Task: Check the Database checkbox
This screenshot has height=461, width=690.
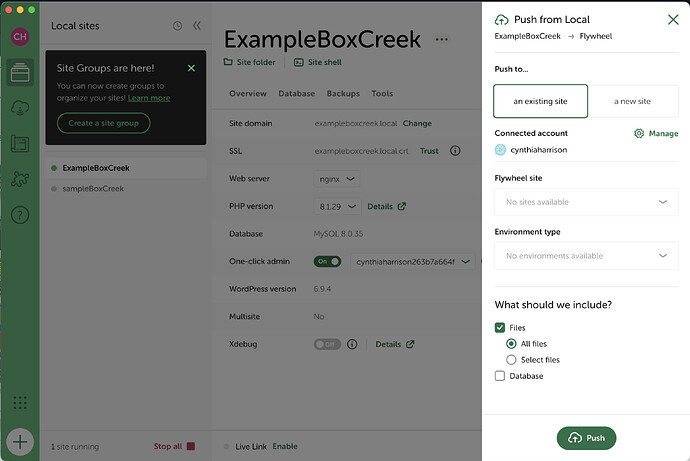Action: pyautogui.click(x=500, y=376)
